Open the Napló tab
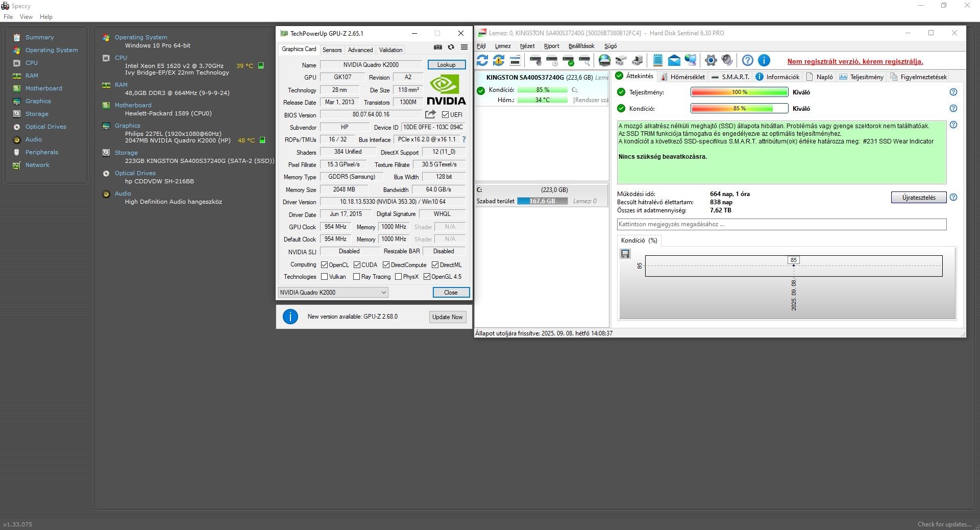Viewport: 980px width, 530px height. coord(820,77)
